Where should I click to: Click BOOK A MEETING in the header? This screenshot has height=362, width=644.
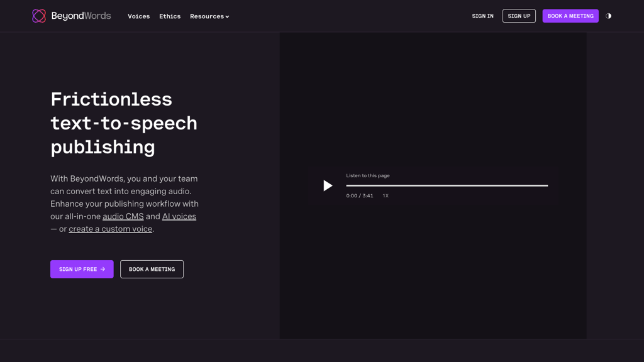click(570, 16)
